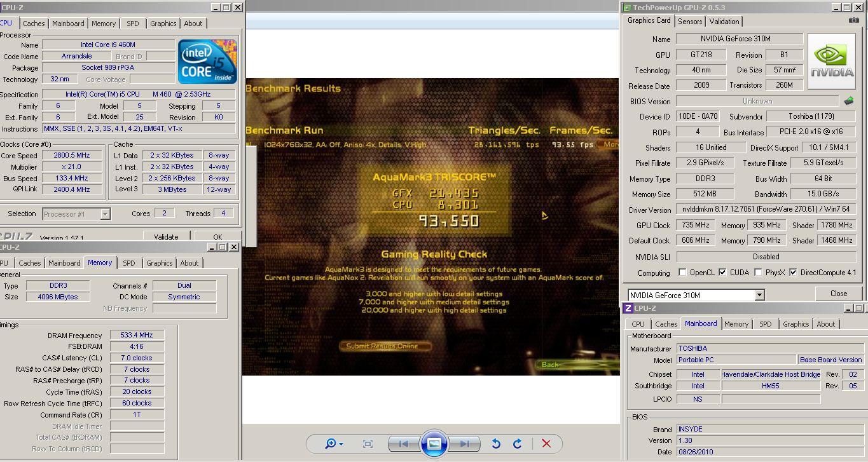Click CPU-Z Validate button
Viewport: 868px width, 462px height.
pyautogui.click(x=166, y=236)
